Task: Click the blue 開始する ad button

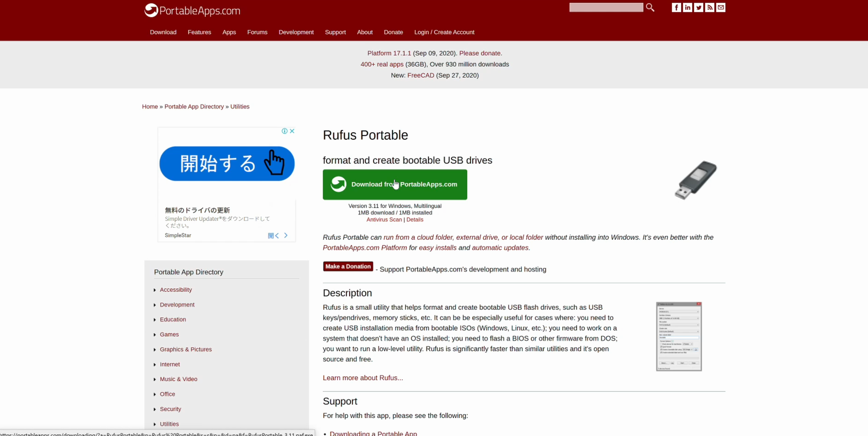Action: tap(227, 164)
